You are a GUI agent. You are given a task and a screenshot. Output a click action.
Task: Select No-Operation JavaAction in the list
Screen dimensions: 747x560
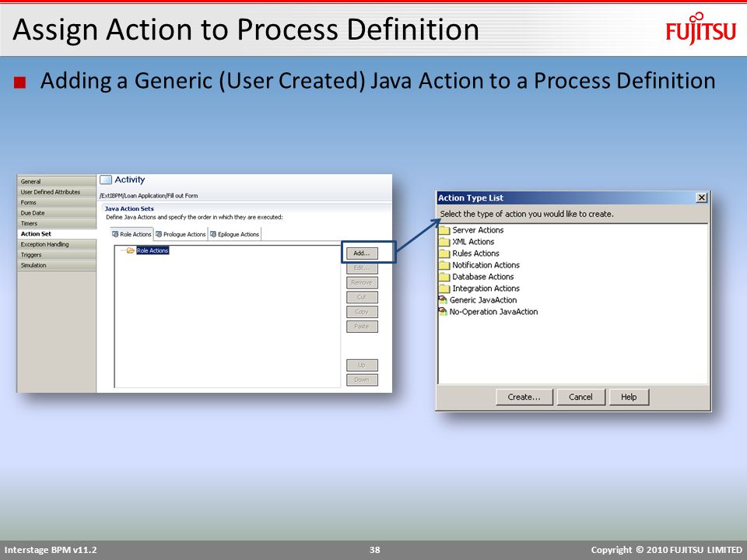point(493,311)
